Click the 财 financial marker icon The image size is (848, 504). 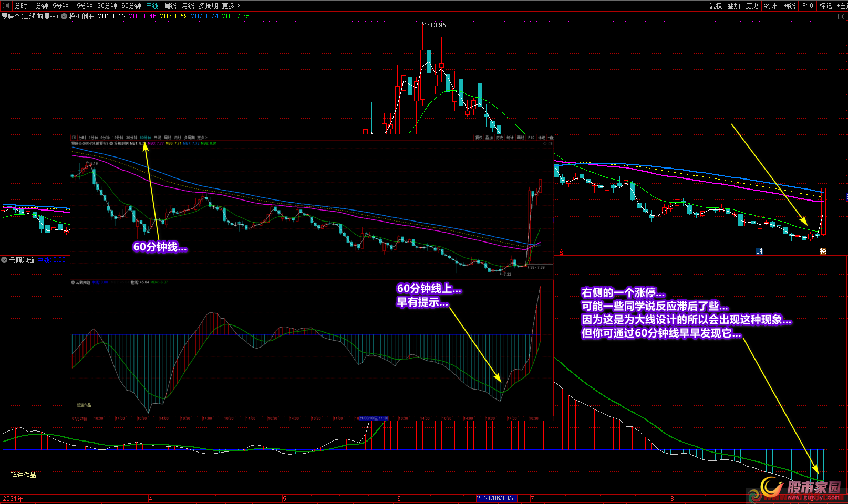point(759,251)
